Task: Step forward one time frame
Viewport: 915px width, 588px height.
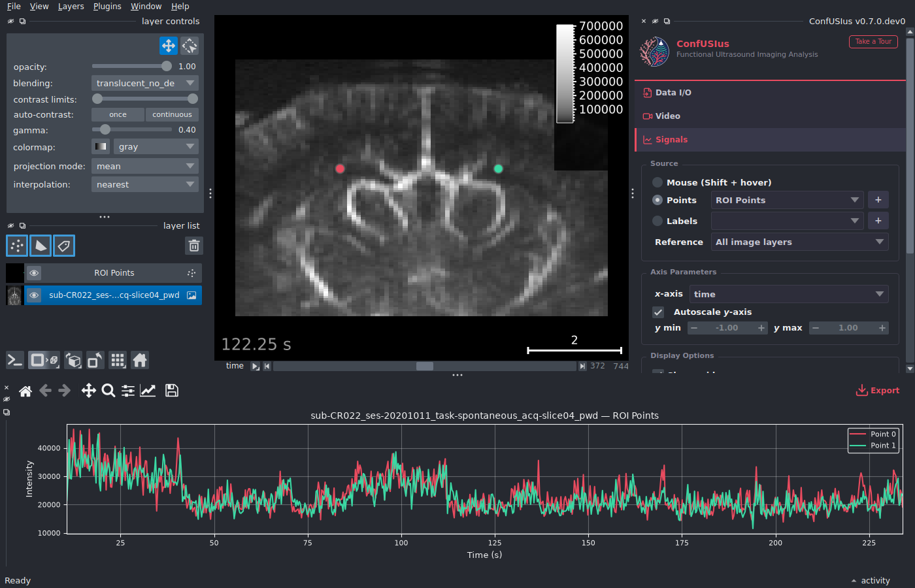Action: pyautogui.click(x=582, y=367)
